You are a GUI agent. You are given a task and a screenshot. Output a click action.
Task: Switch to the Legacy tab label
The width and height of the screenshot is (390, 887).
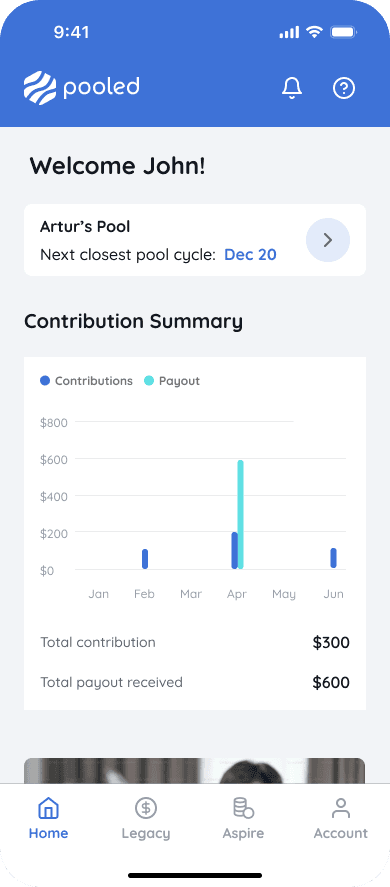tap(146, 833)
